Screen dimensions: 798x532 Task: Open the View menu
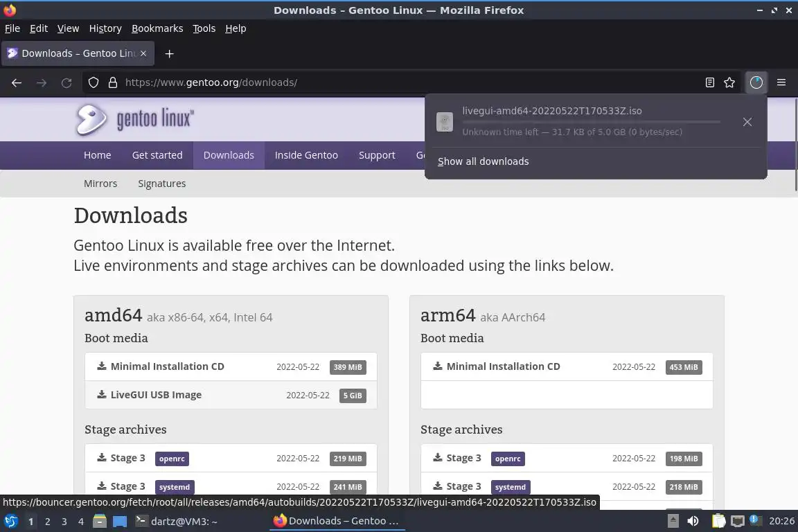68,28
